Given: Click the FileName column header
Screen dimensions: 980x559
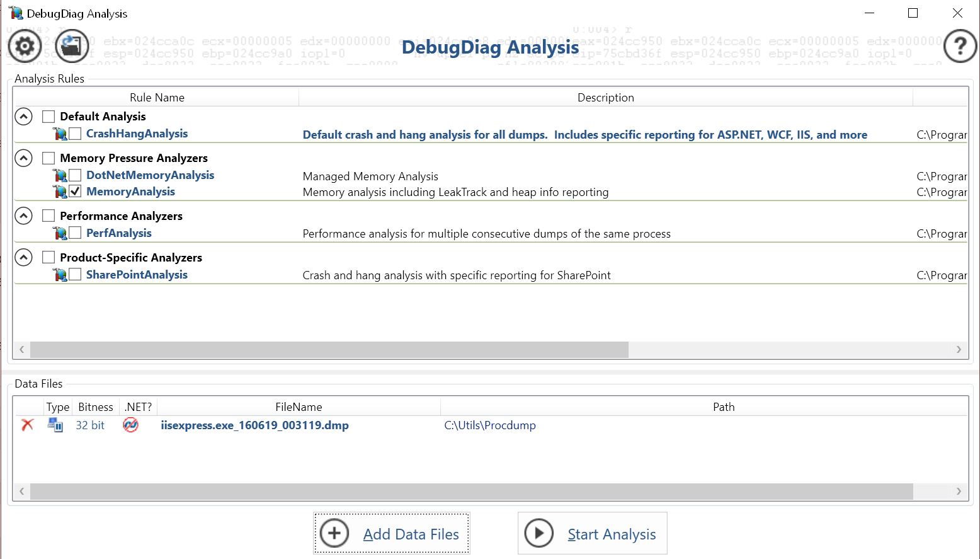Looking at the screenshot, I should (299, 407).
